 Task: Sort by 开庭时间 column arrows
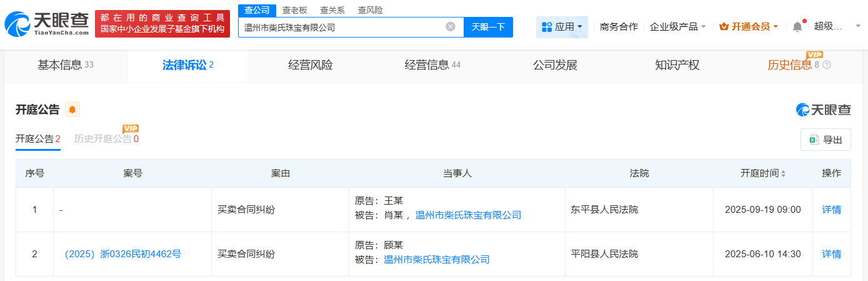[x=784, y=173]
